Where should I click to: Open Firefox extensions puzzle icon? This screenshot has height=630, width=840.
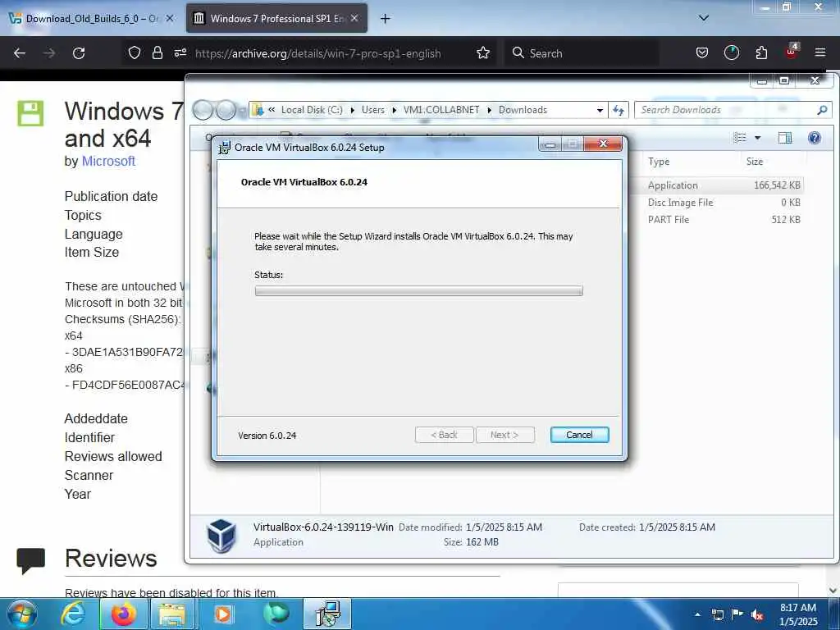tap(761, 52)
